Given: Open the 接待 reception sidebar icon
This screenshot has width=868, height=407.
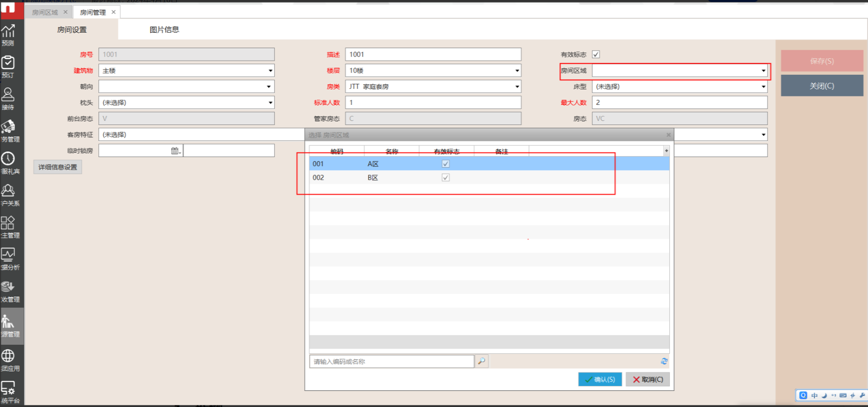Looking at the screenshot, I should pyautogui.click(x=9, y=98).
